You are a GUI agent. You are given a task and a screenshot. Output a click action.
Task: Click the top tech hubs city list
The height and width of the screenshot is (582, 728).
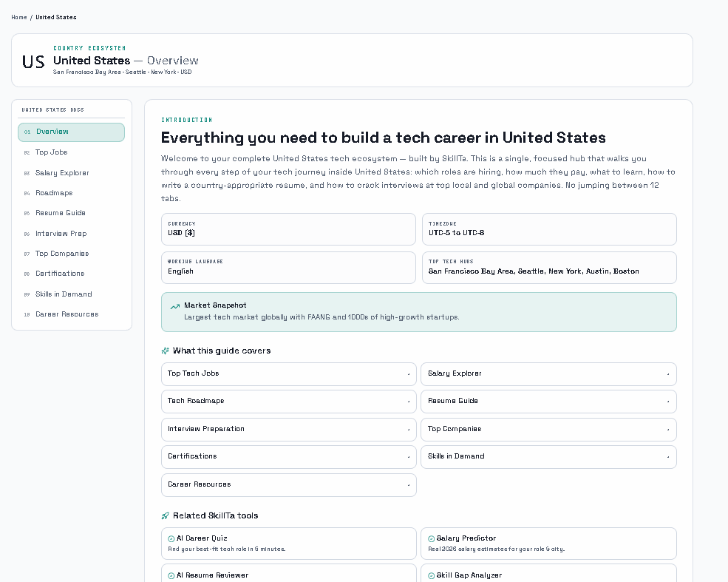(534, 271)
